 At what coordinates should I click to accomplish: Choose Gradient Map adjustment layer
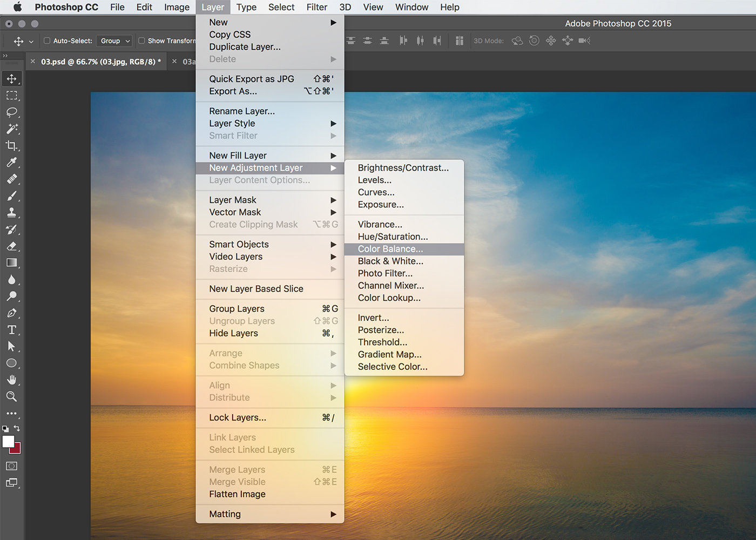[x=404, y=354]
